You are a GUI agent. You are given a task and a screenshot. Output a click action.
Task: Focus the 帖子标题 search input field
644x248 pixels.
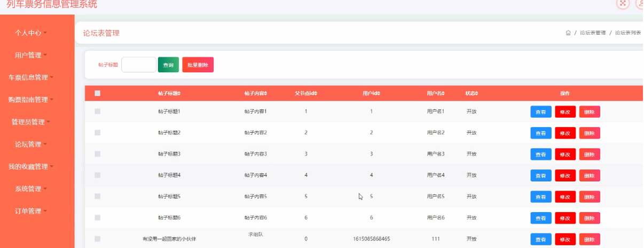(139, 65)
